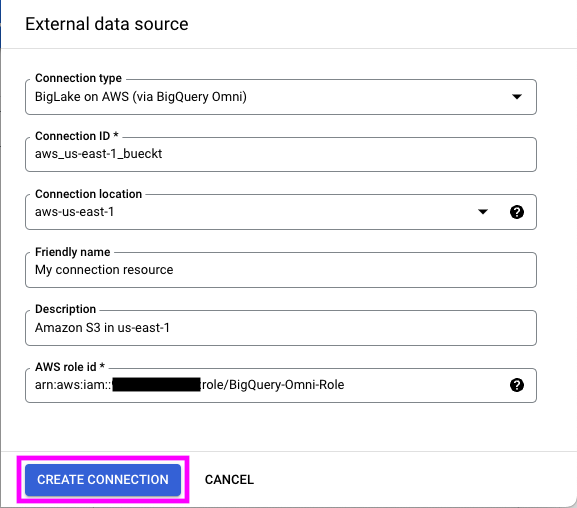Click the 'Description' field label
The height and width of the screenshot is (508, 577).
(x=66, y=309)
